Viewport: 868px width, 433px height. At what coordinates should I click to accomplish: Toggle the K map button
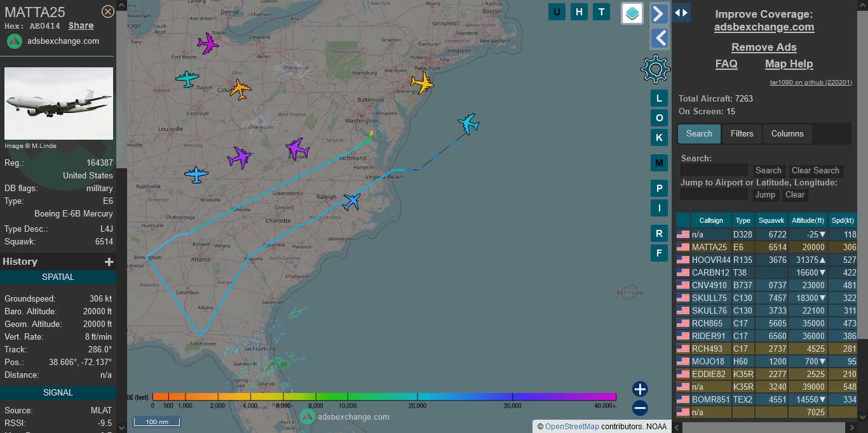[x=659, y=138]
